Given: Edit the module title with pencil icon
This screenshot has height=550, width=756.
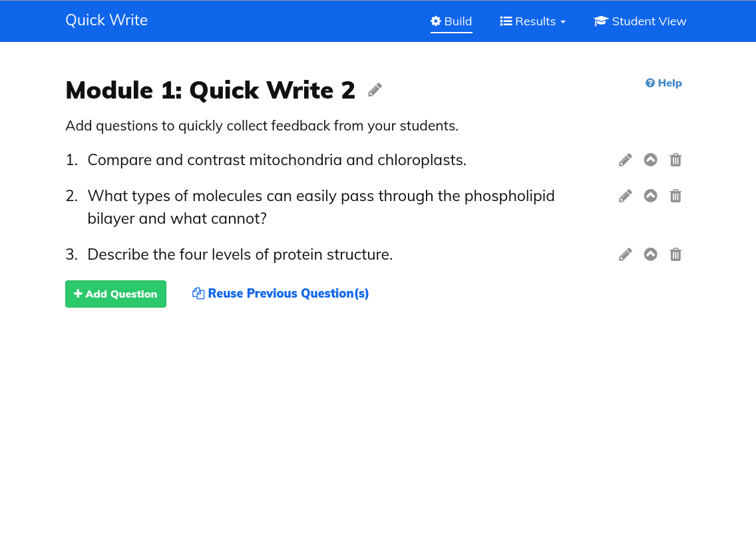Looking at the screenshot, I should click(x=375, y=90).
